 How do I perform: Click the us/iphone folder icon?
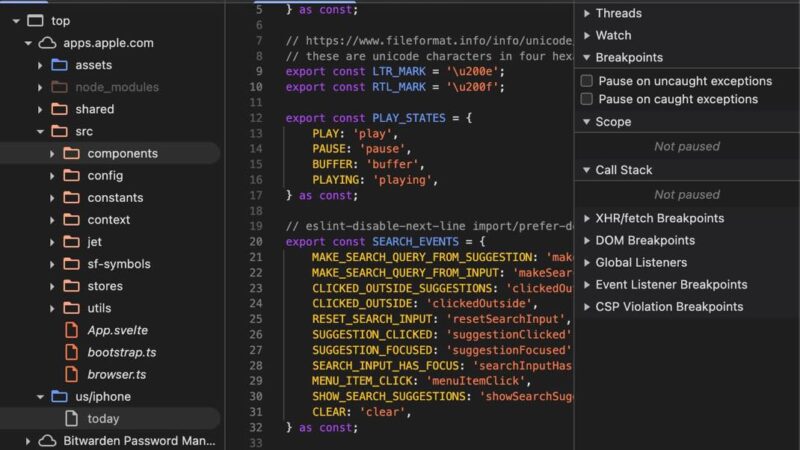(59, 396)
